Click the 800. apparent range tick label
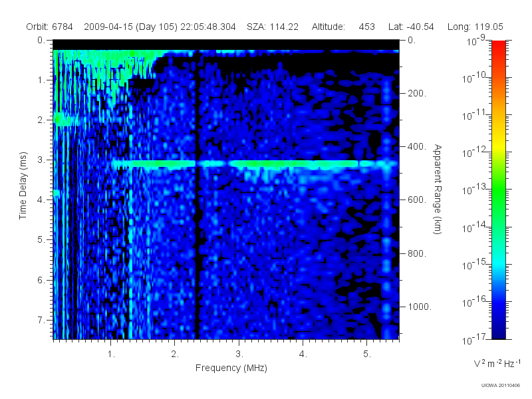This screenshot has width=532, height=399. click(x=417, y=253)
